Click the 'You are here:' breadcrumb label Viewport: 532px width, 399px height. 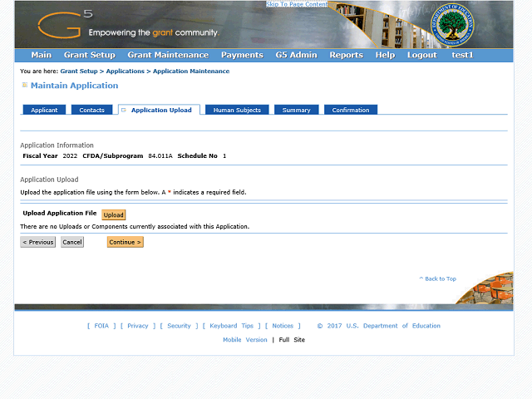[x=39, y=71]
